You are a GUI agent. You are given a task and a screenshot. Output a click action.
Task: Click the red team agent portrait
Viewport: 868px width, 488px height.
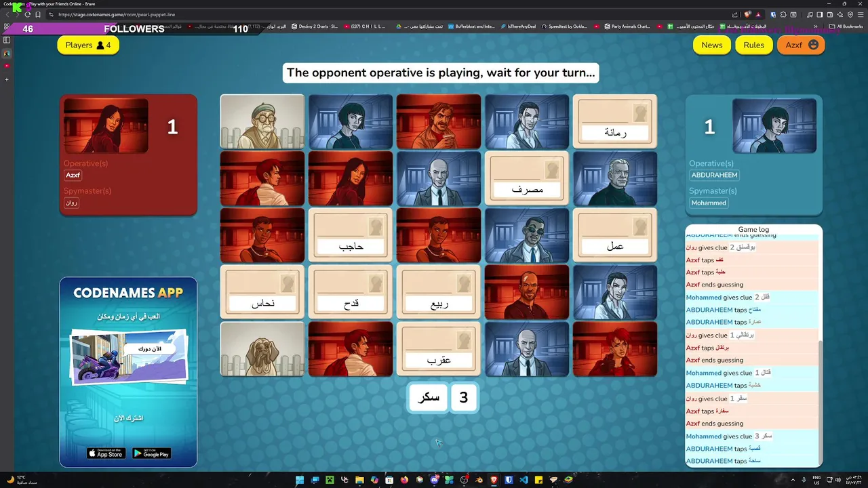click(x=106, y=126)
